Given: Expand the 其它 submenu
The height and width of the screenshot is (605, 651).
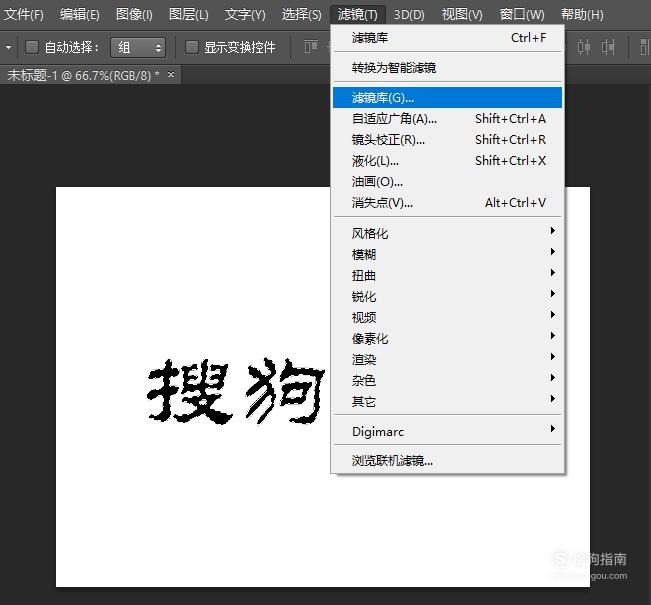Looking at the screenshot, I should (x=447, y=401).
